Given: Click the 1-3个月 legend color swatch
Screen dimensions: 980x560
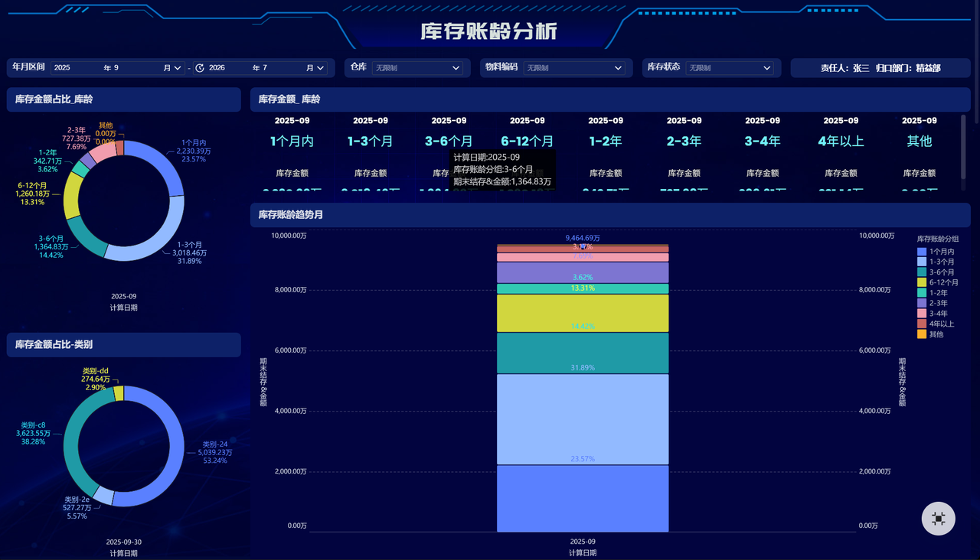Looking at the screenshot, I should pyautogui.click(x=922, y=262).
